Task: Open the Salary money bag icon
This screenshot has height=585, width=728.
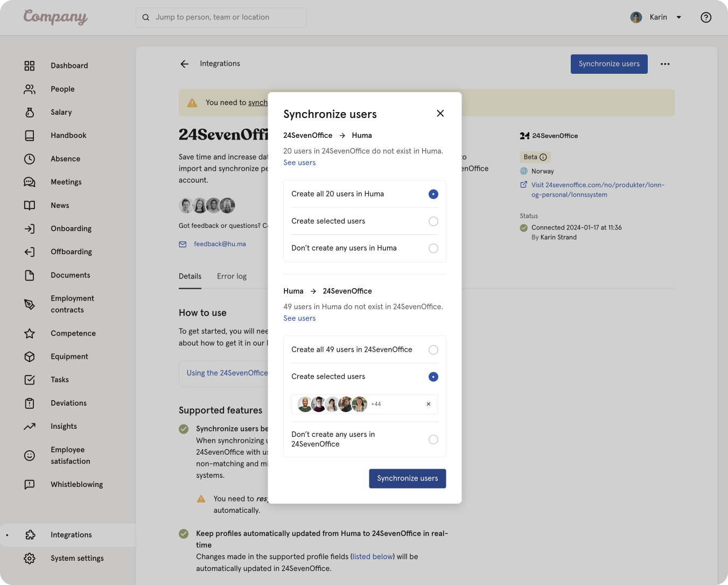Action: pos(30,112)
